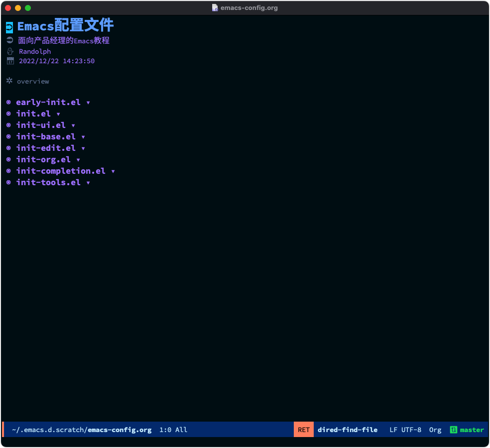The width and height of the screenshot is (490, 448).
Task: Click the date 2022/12/22 14:23:50
Action: (57, 61)
